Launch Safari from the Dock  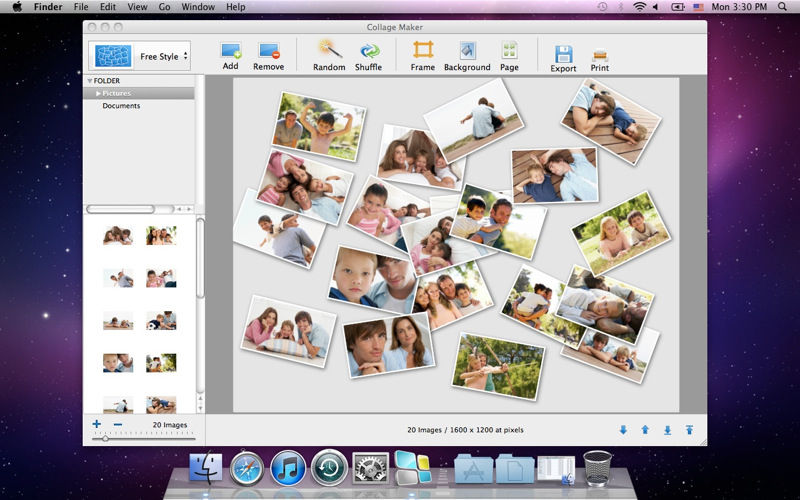point(247,468)
